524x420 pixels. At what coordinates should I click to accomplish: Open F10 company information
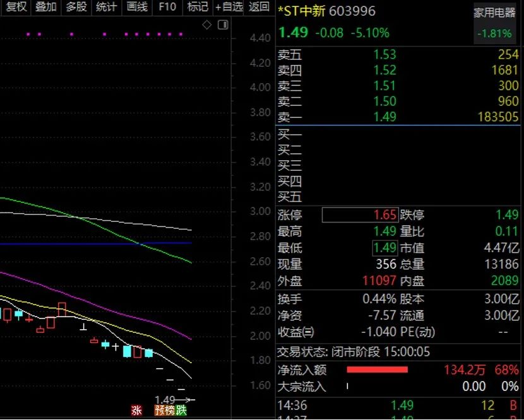(167, 7)
